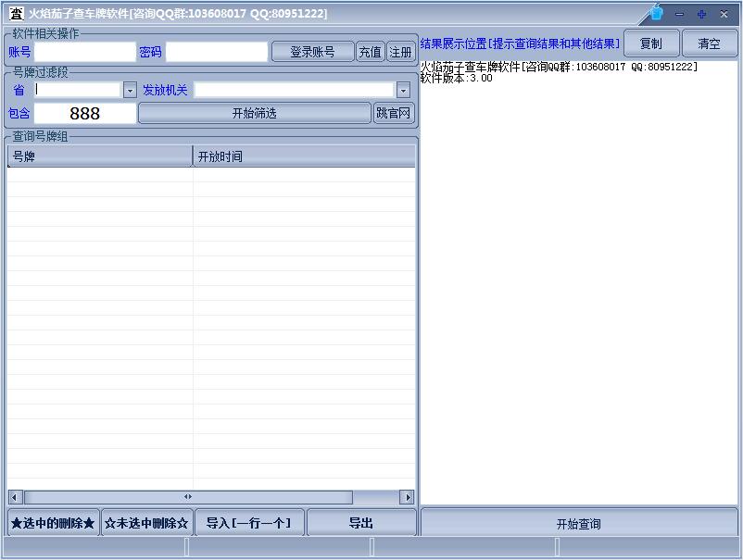The width and height of the screenshot is (743, 560).
Task: Click the 充值 recharge button
Action: click(x=370, y=52)
